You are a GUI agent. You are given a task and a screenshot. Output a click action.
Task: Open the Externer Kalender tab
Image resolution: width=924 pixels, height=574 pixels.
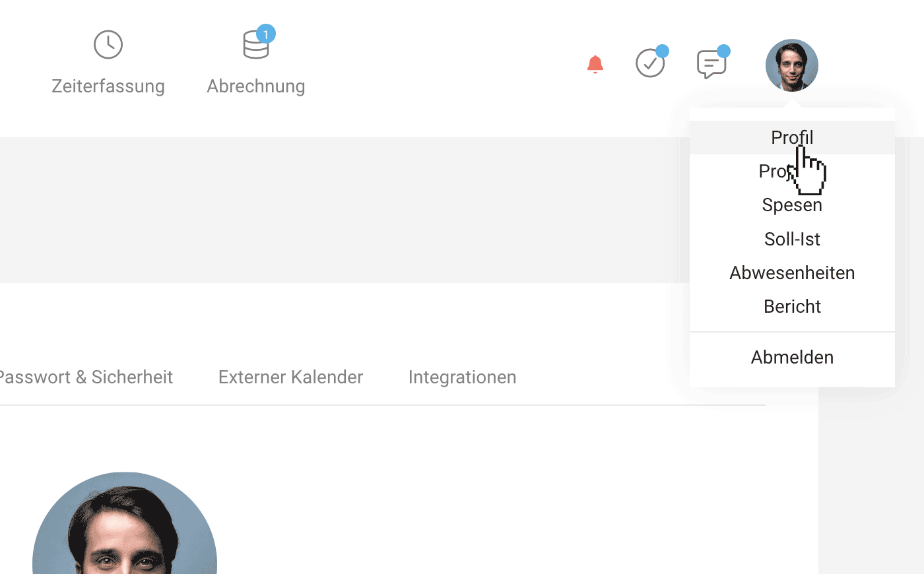(x=290, y=377)
